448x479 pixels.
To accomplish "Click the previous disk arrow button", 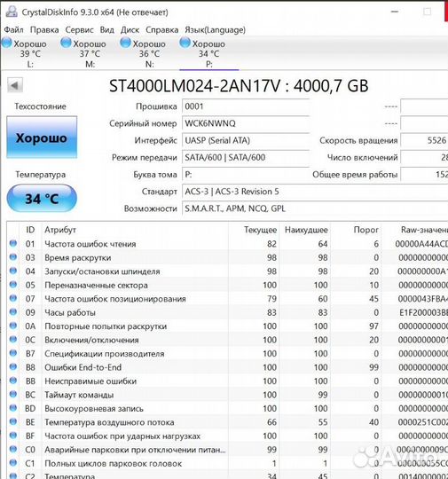I will (x=15, y=85).
